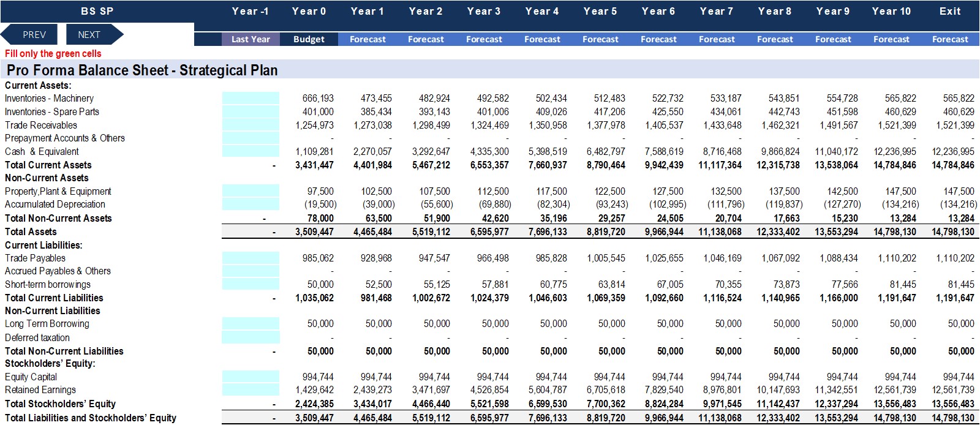Click the Forecast label under Year 1
980x425 pixels.
click(367, 39)
